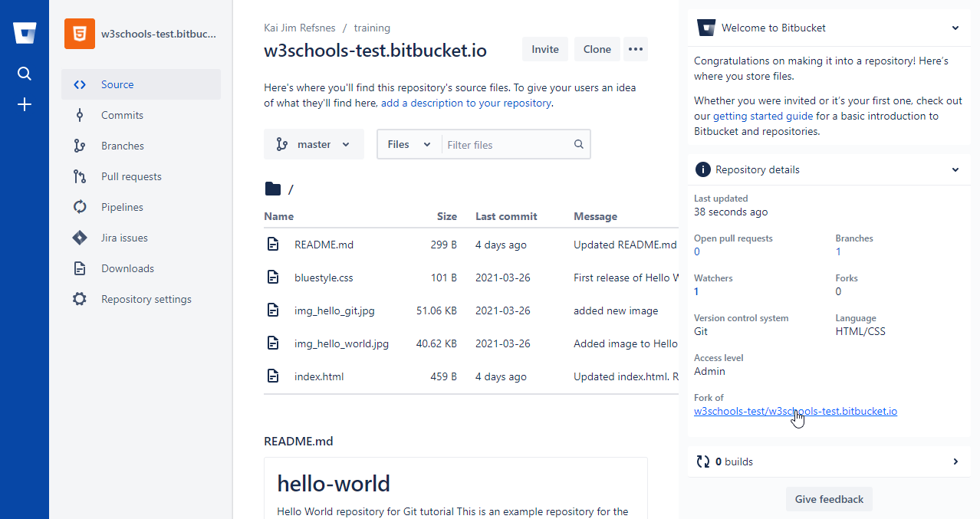Click the Watchers count 1
Screen dimensions: 980x519
[696, 291]
